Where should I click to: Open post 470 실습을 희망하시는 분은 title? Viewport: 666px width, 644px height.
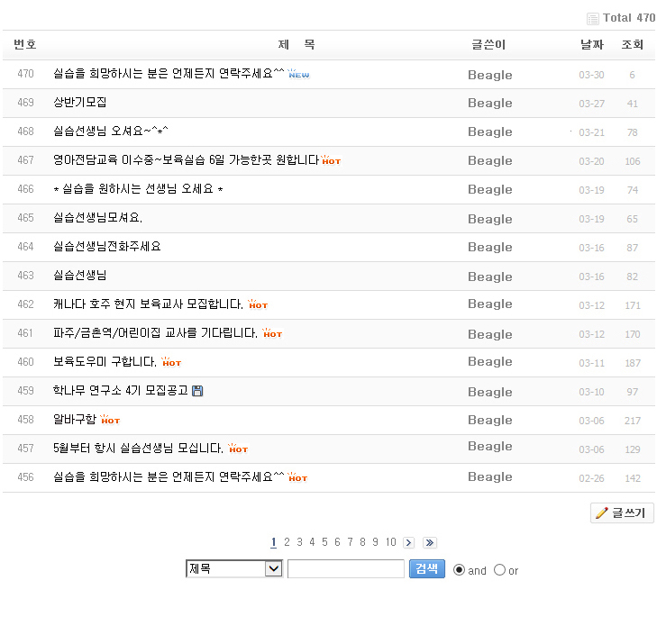coord(169,74)
